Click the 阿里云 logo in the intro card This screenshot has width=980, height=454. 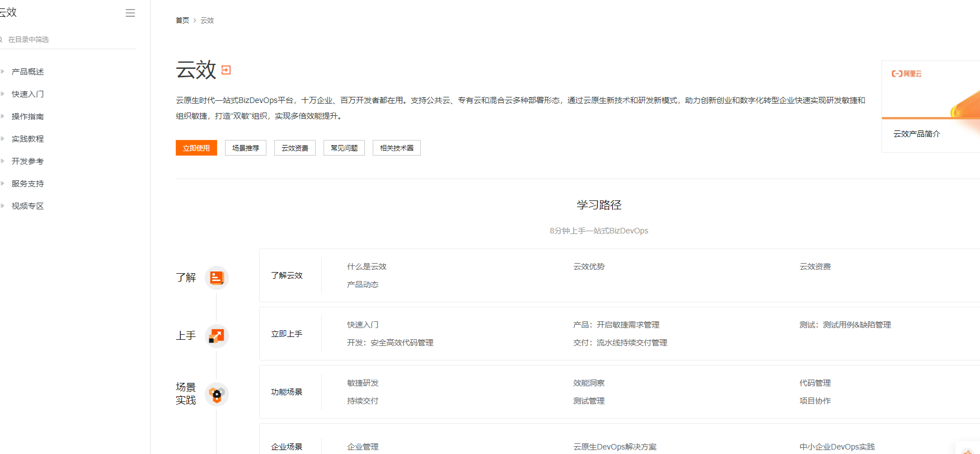(907, 73)
